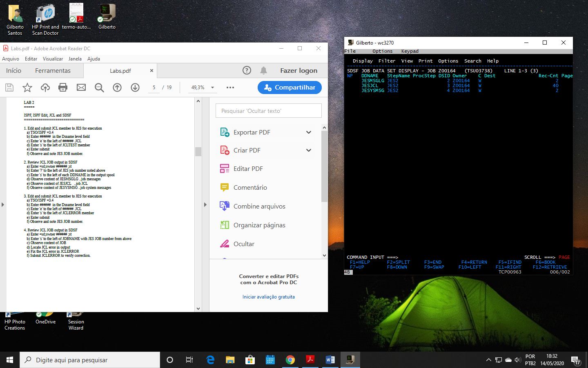Open Acrobat notifications bell icon

coord(264,70)
